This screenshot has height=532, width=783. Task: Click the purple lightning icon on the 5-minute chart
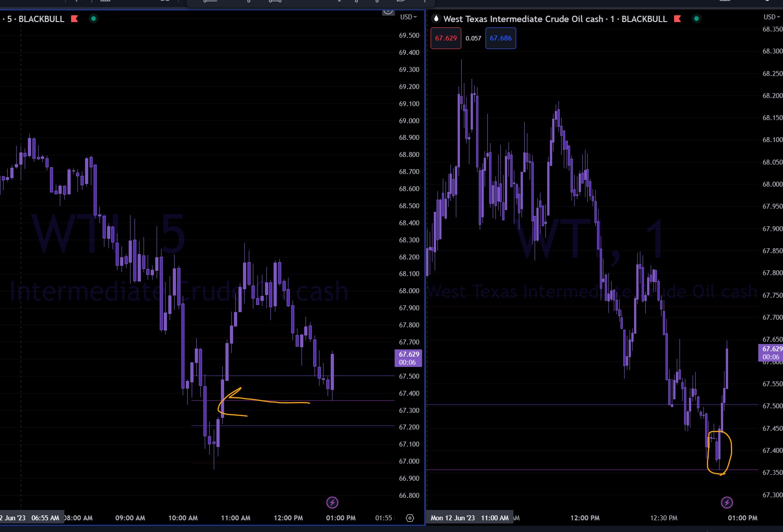[332, 502]
